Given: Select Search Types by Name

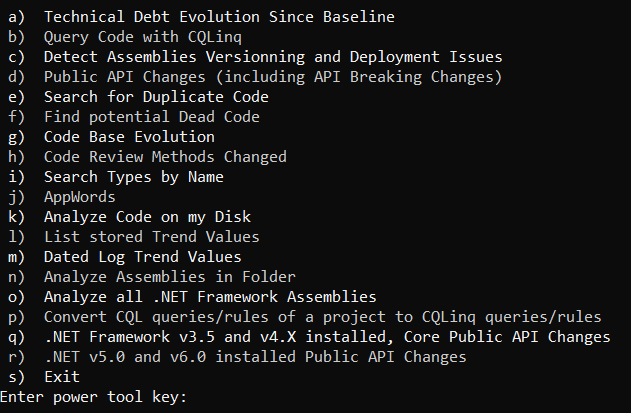Looking at the screenshot, I should 133,177.
